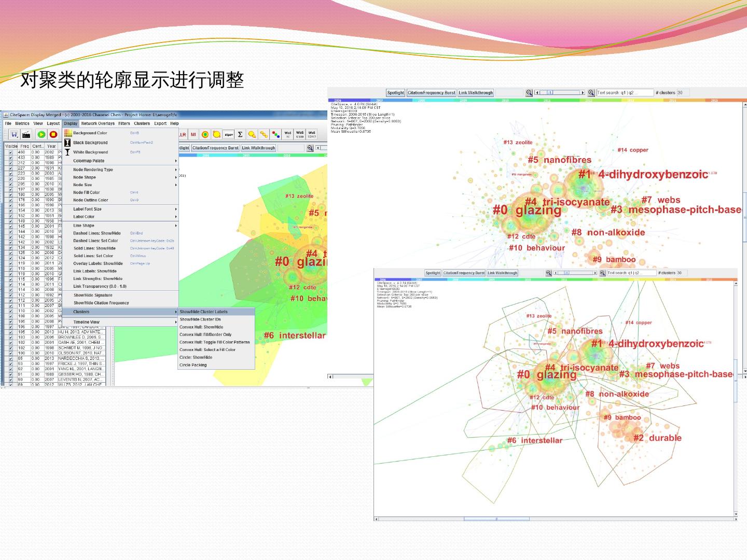
Task: Click the zoom slider in top-right window
Action: 560,93
